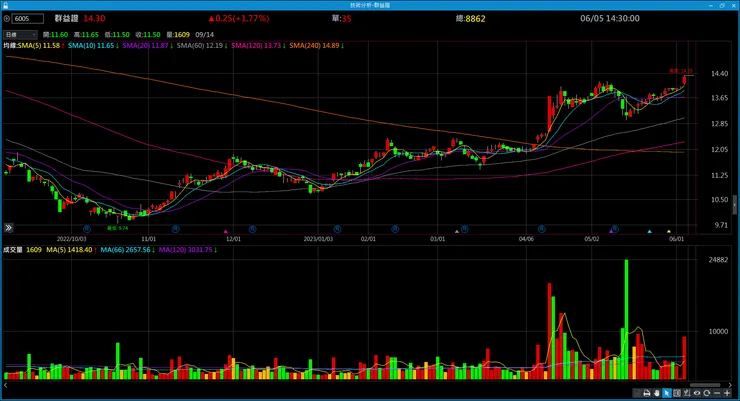
Task: Select the arrow cursor tool
Action: point(667,393)
